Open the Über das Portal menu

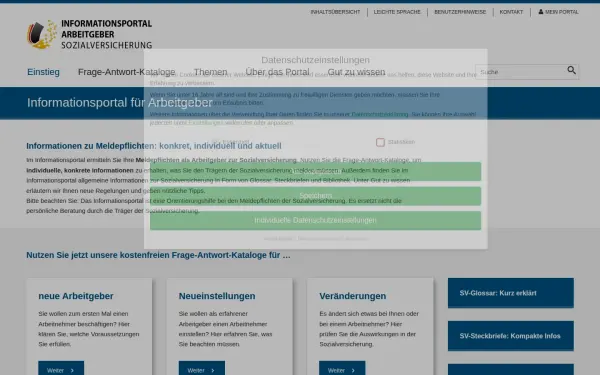tap(277, 72)
